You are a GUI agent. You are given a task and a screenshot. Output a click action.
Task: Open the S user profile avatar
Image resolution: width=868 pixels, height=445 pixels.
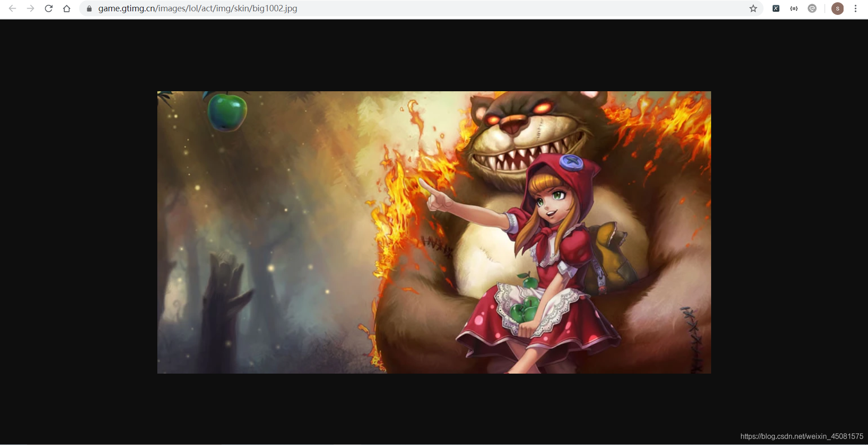pyautogui.click(x=838, y=9)
